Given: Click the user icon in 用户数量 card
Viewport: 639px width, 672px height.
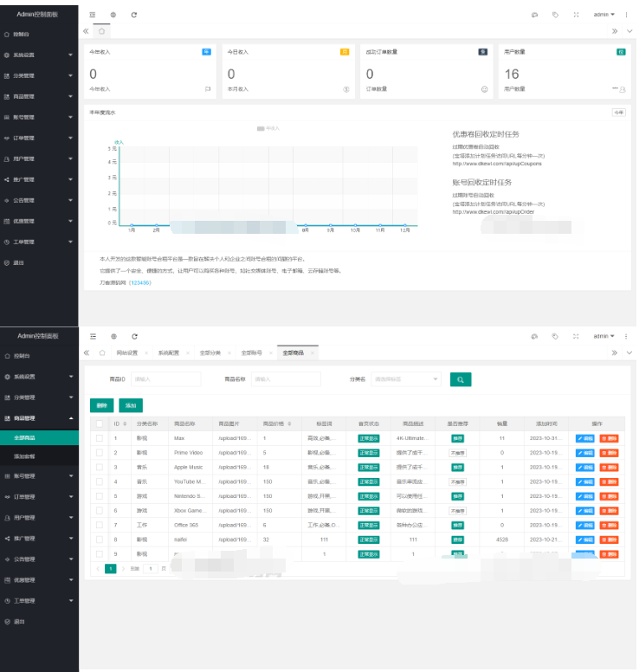Looking at the screenshot, I should [x=622, y=88].
